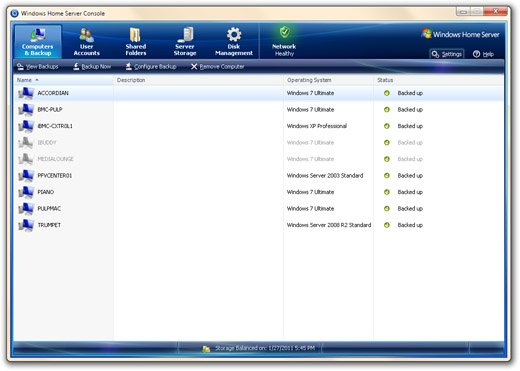This screenshot has height=371, width=520.
Task: Click the PULPMAC computer name
Action: pyautogui.click(x=49, y=208)
